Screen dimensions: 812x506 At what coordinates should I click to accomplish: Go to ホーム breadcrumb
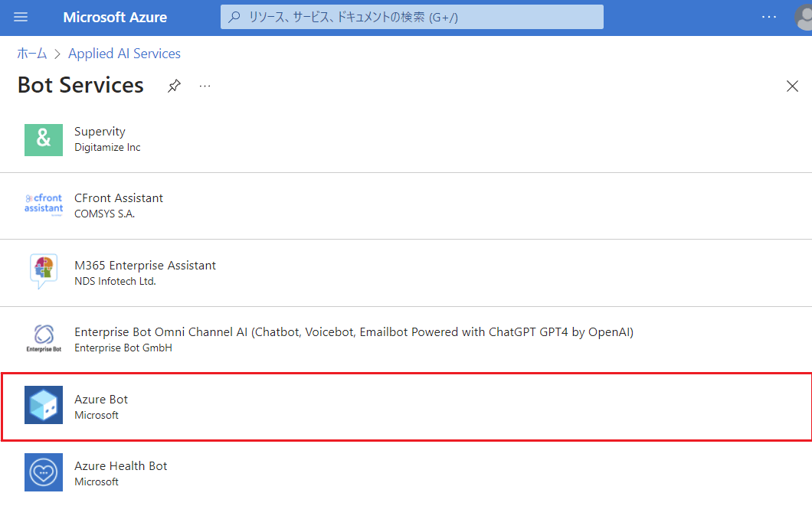(32, 54)
